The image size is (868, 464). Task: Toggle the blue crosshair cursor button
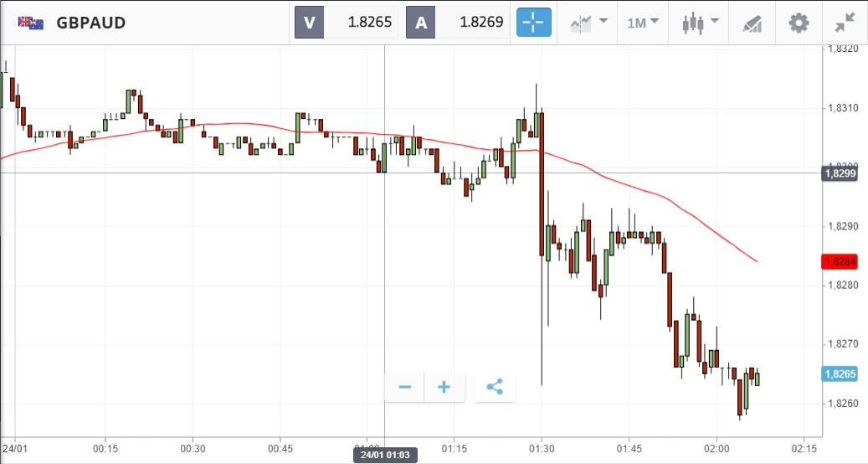point(534,23)
